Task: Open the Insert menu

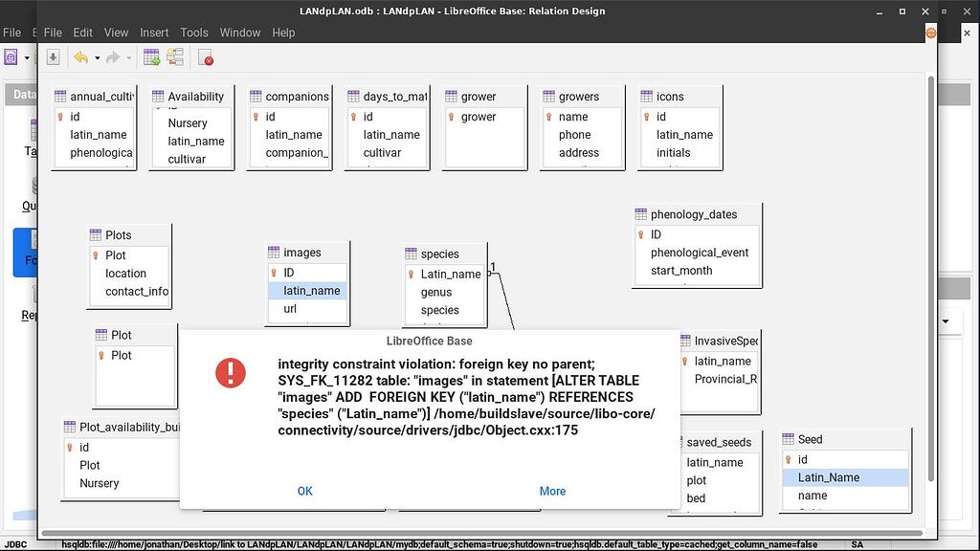Action: (154, 32)
